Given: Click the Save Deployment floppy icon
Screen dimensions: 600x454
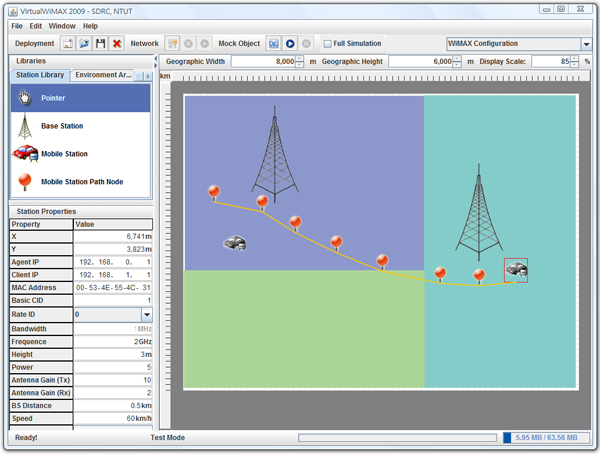Looking at the screenshot, I should (101, 44).
